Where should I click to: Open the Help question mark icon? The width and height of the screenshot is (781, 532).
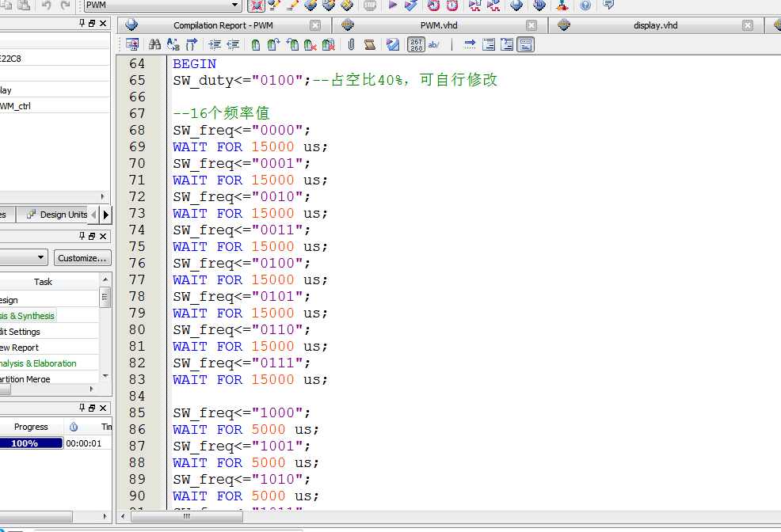(x=586, y=6)
